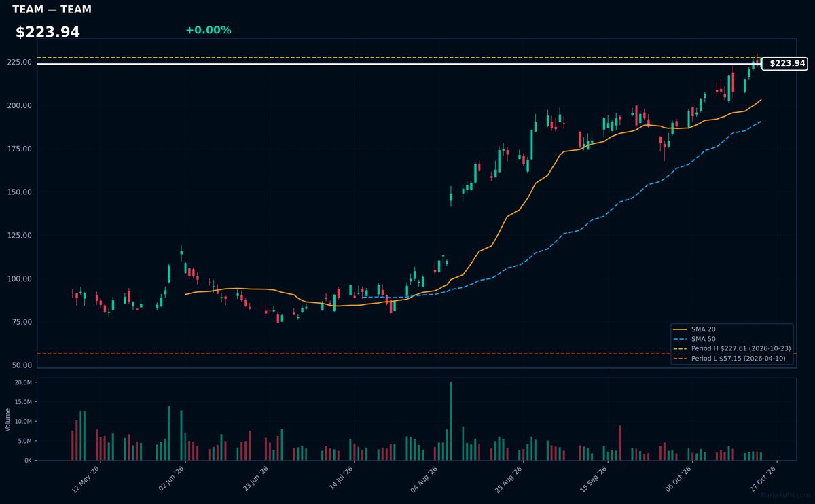Click the 27 Oct '26 date label

763,478
